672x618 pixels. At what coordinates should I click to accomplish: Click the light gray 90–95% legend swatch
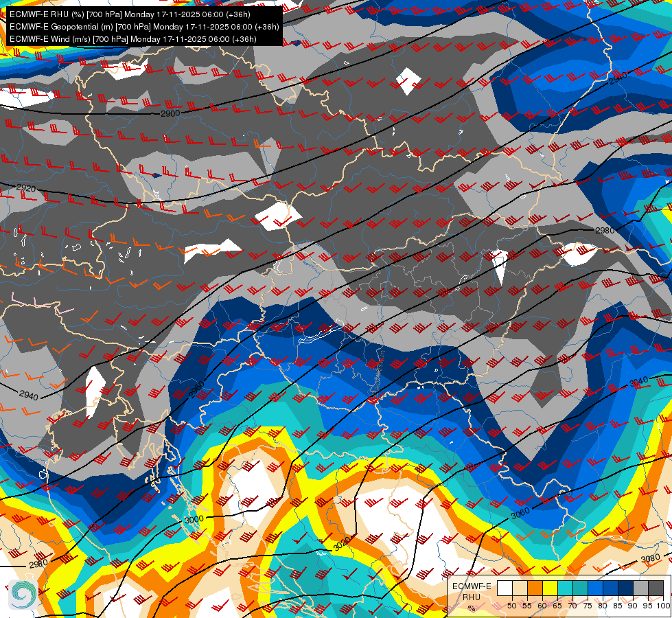pos(640,588)
